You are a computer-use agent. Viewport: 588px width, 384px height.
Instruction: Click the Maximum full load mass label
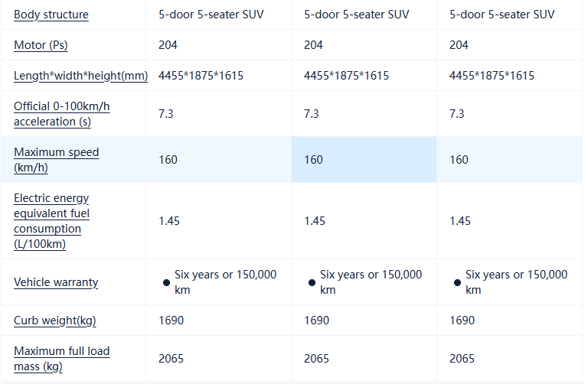click(61, 359)
